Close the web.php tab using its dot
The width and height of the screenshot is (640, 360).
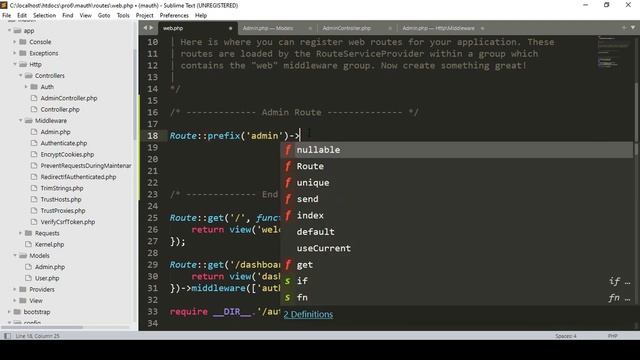[230, 28]
